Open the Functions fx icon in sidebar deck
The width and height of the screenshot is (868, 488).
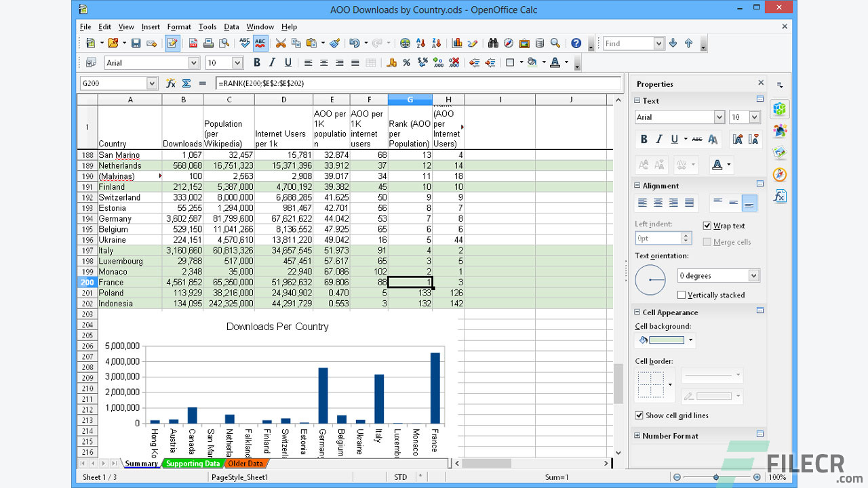tap(780, 196)
